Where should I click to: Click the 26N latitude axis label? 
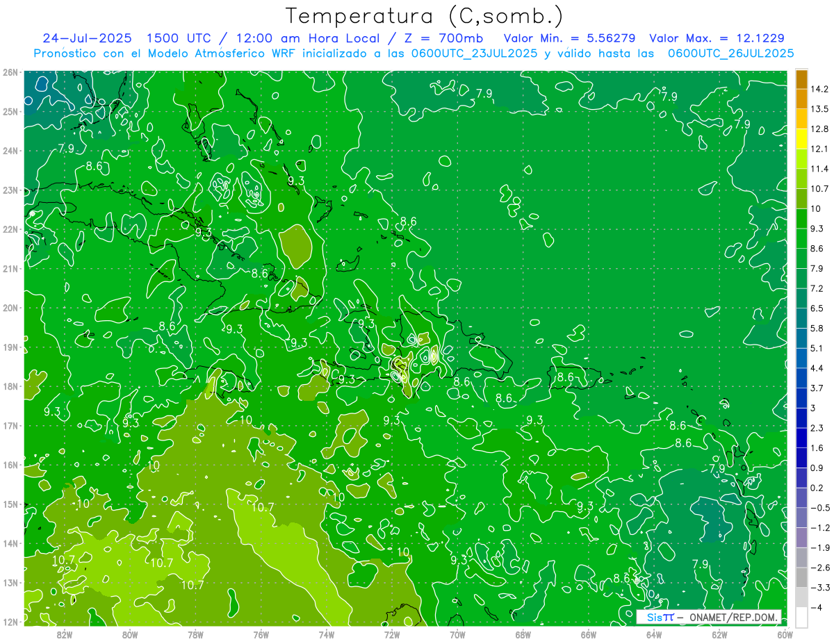point(10,72)
